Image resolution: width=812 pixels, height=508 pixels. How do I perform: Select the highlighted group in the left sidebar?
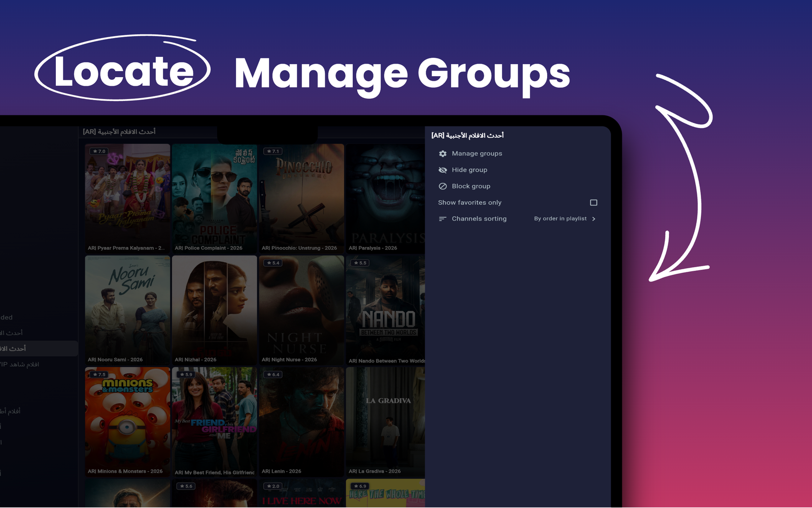[x=39, y=348]
